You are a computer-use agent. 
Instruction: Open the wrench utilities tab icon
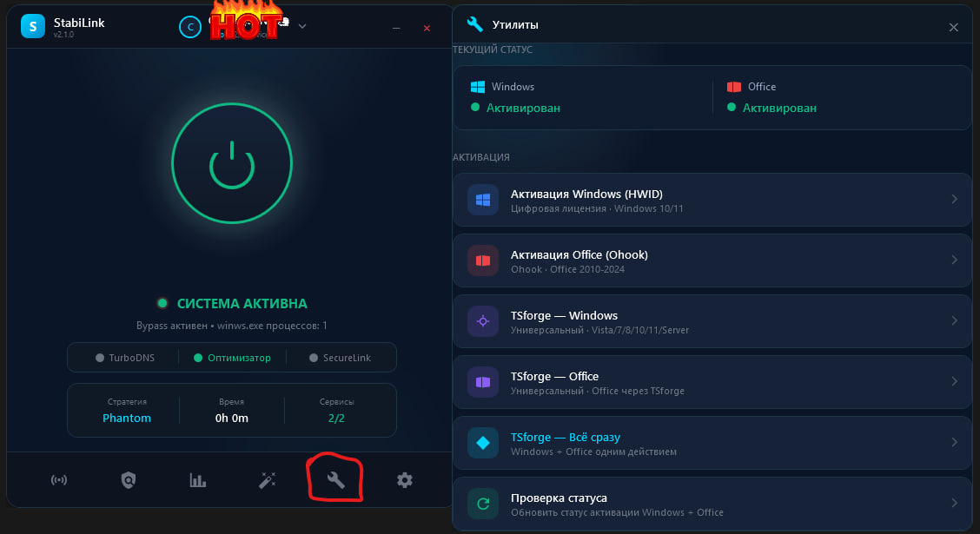336,480
